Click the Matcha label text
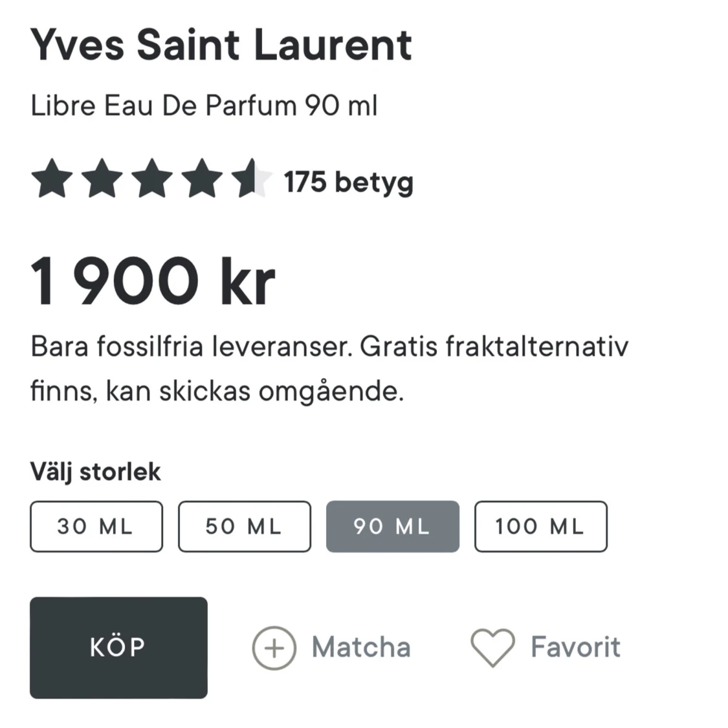This screenshot has height=728, width=728. 362,647
